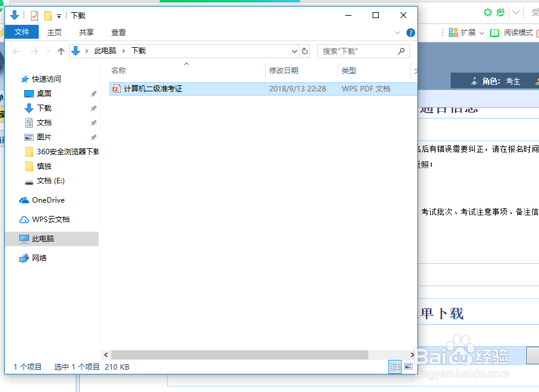
Task: Click the quick access down-arrow icon in title bar
Action: tap(15, 16)
